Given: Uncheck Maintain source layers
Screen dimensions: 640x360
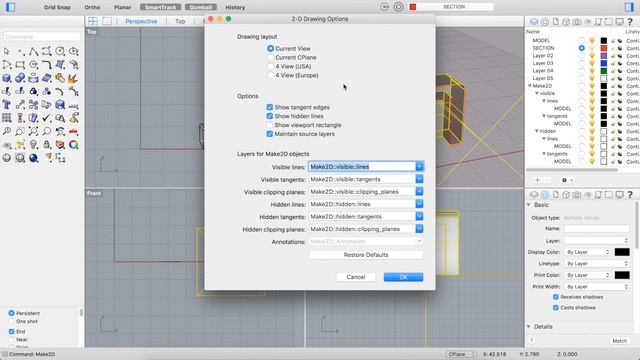Looking at the screenshot, I should coord(269,134).
